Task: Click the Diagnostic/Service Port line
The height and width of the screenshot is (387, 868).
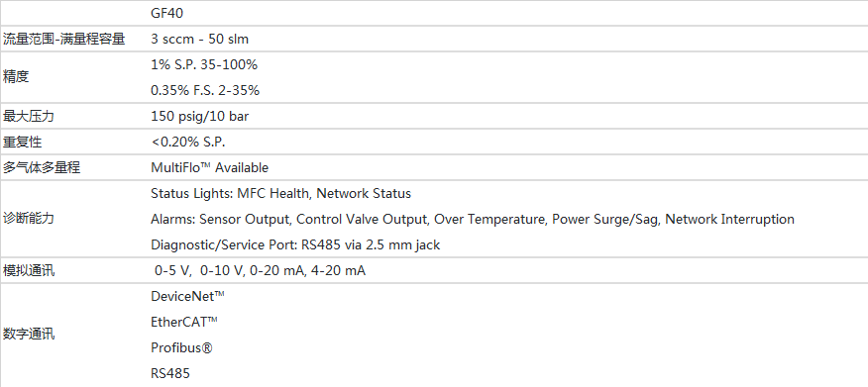Action: [295, 244]
